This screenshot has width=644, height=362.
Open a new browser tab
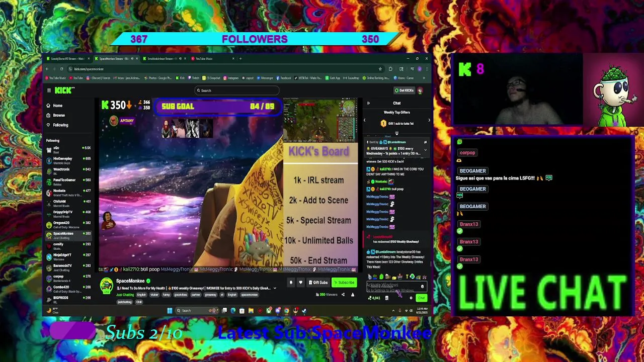pos(240,59)
